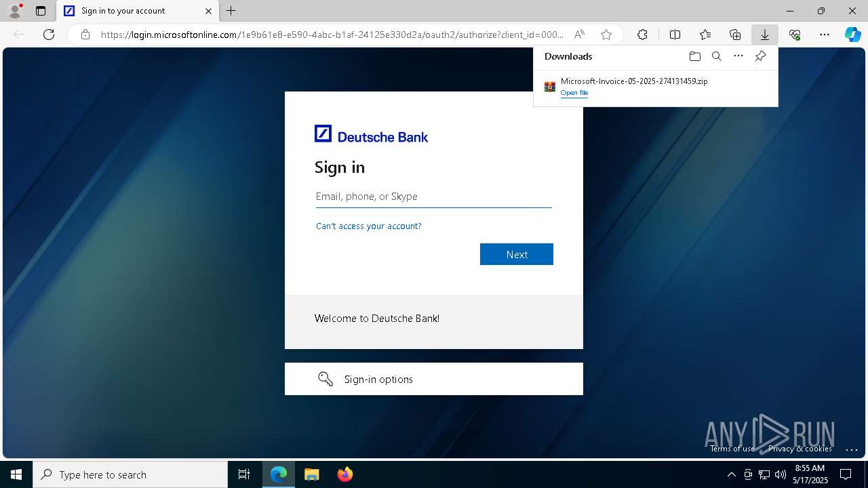Screen dimensions: 868x488
Task: Open Edge Settings and more menu
Action: 825,35
